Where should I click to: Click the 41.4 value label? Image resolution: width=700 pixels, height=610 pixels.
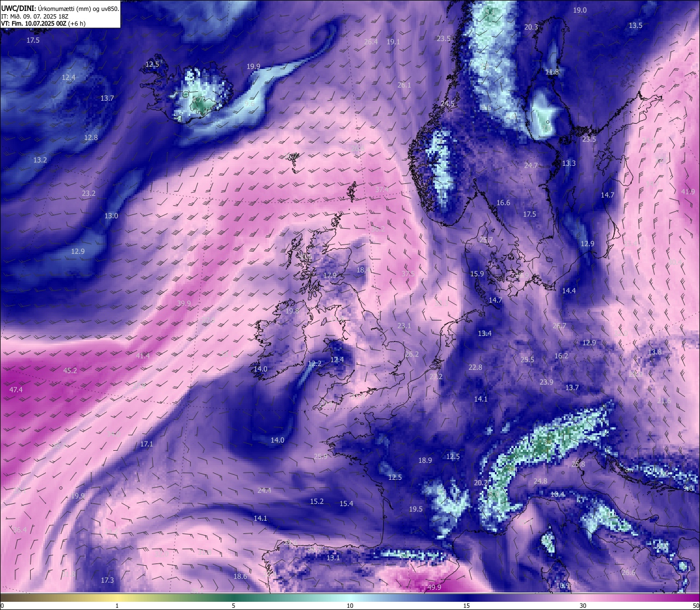click(x=143, y=356)
